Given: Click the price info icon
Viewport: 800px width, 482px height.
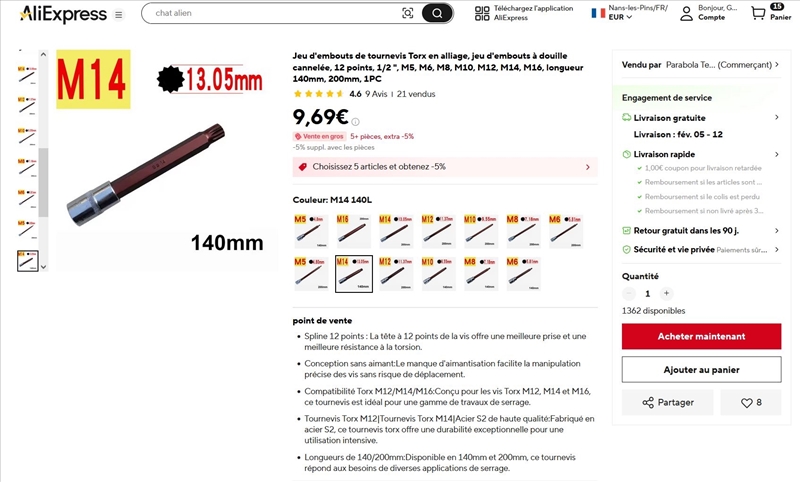Looking at the screenshot, I should tap(355, 122).
